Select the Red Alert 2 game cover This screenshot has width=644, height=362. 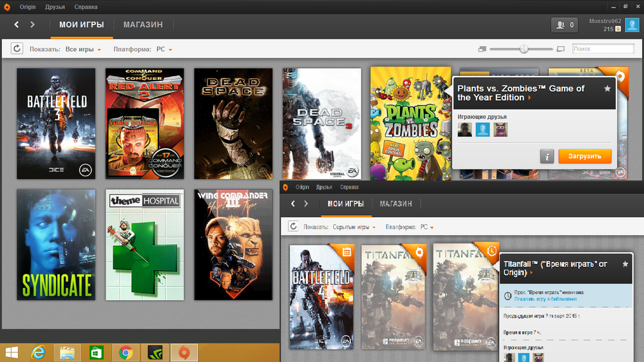click(144, 124)
